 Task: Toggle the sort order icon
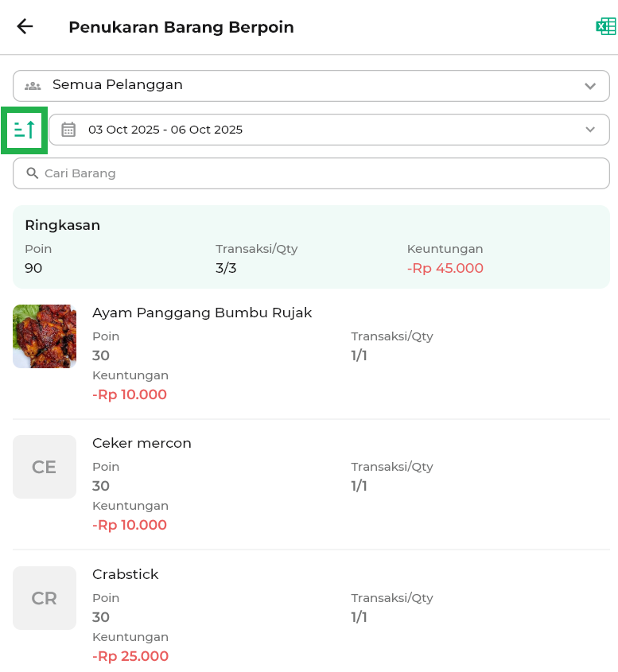pyautogui.click(x=25, y=129)
